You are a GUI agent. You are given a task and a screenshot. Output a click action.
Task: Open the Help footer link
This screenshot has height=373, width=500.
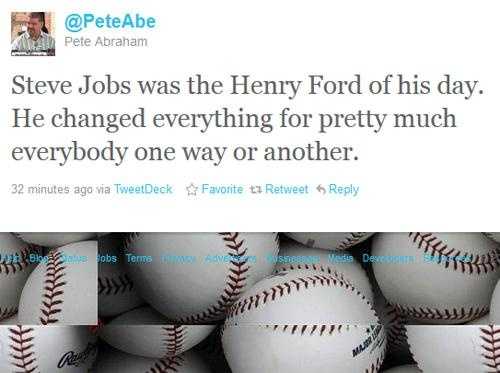[x=10, y=258]
